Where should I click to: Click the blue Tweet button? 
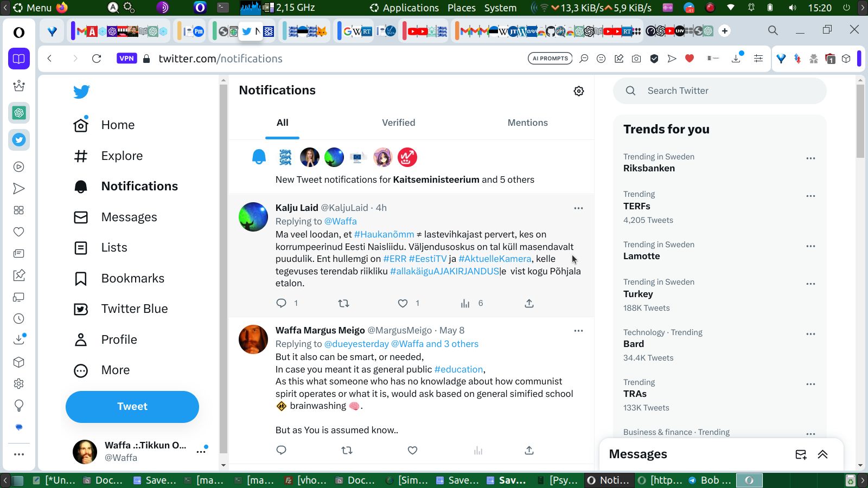click(132, 407)
